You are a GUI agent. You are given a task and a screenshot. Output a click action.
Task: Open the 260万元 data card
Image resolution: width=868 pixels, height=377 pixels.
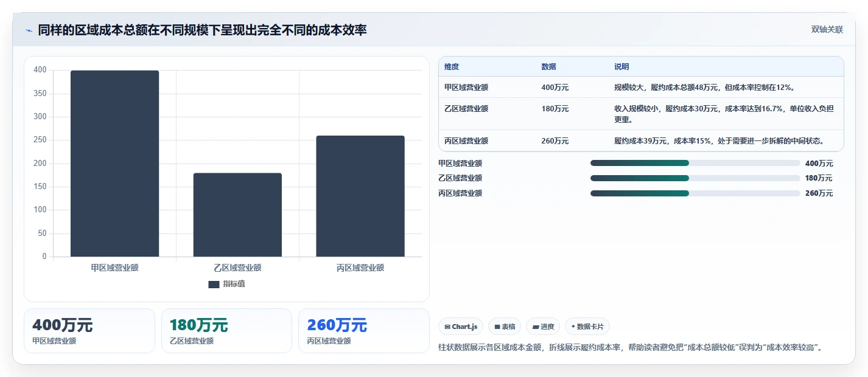364,331
